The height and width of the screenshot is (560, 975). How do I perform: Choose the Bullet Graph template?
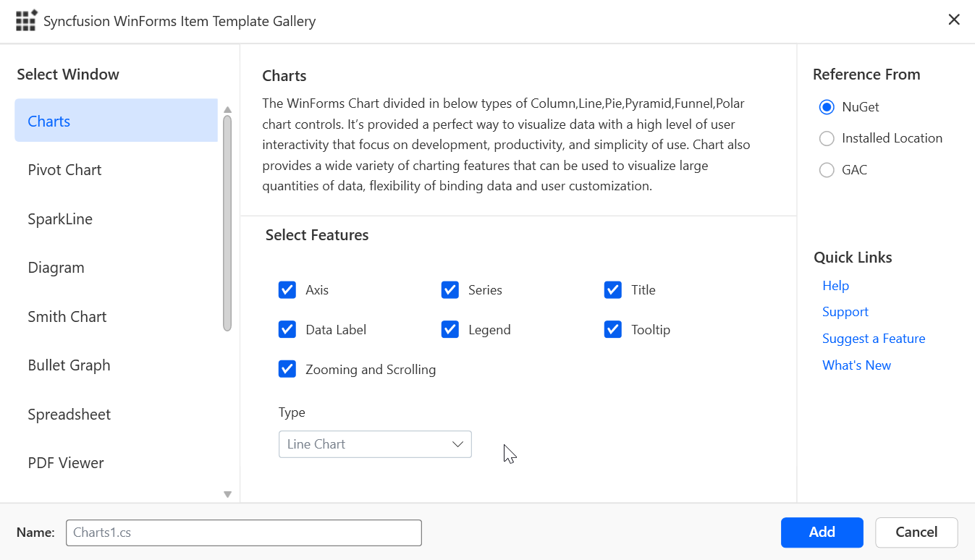(69, 365)
